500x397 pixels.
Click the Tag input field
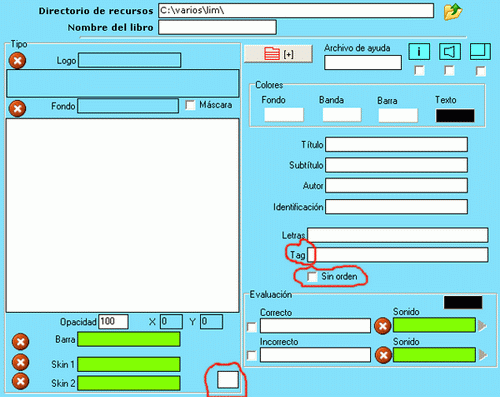pyautogui.click(x=398, y=255)
